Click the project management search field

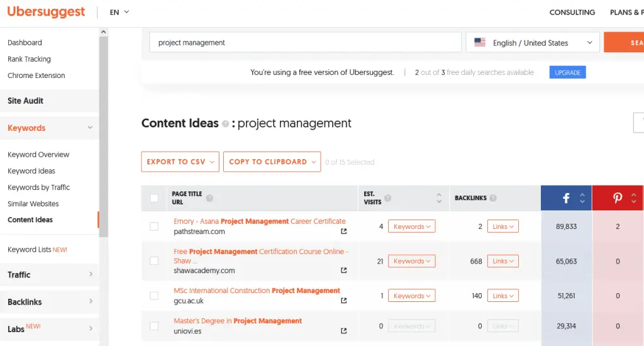pos(305,43)
